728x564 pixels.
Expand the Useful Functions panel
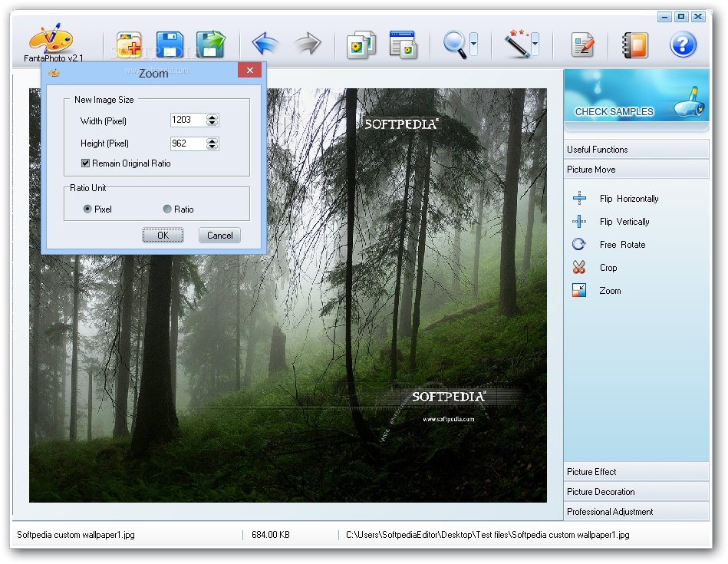(636, 149)
